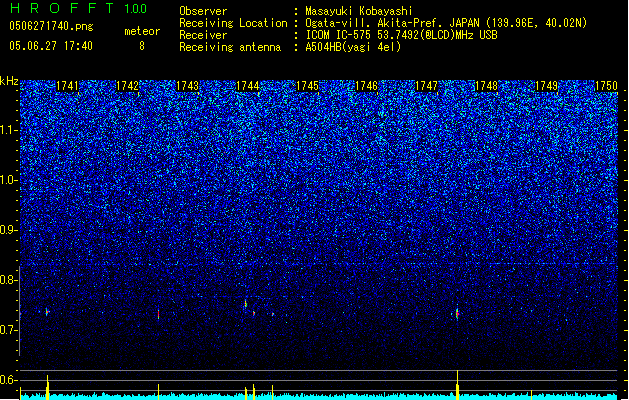Click the ICOM IC-575 receiver text
This screenshot has height=400, width=629.
[401, 35]
